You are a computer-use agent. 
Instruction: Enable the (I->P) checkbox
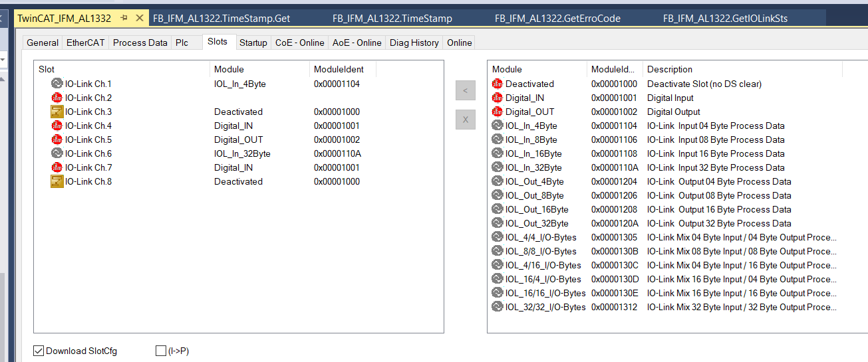[160, 351]
